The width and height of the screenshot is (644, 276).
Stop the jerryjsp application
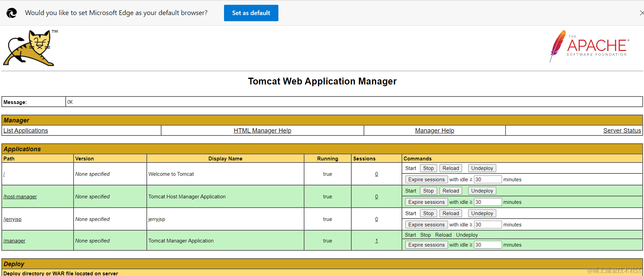[428, 213]
